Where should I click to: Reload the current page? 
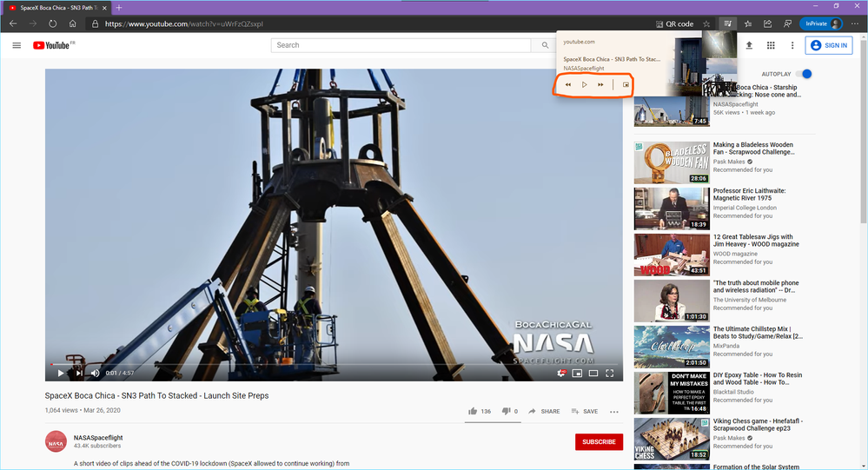pyautogui.click(x=53, y=23)
